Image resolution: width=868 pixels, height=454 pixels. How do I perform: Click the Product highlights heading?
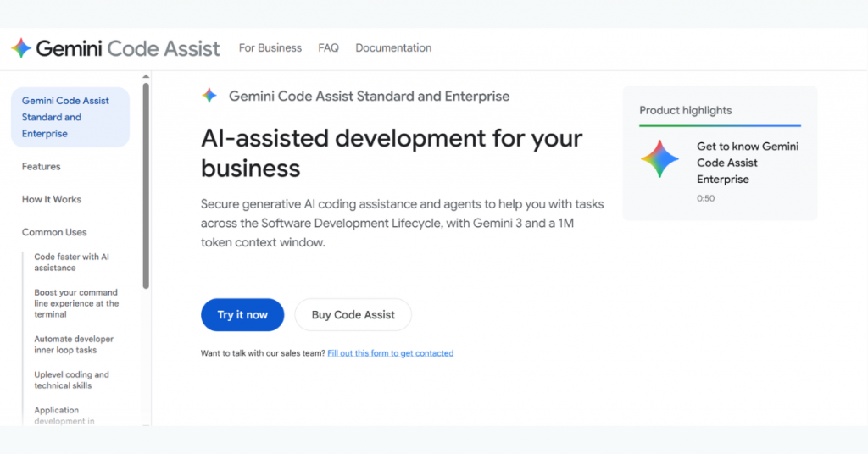tap(685, 111)
